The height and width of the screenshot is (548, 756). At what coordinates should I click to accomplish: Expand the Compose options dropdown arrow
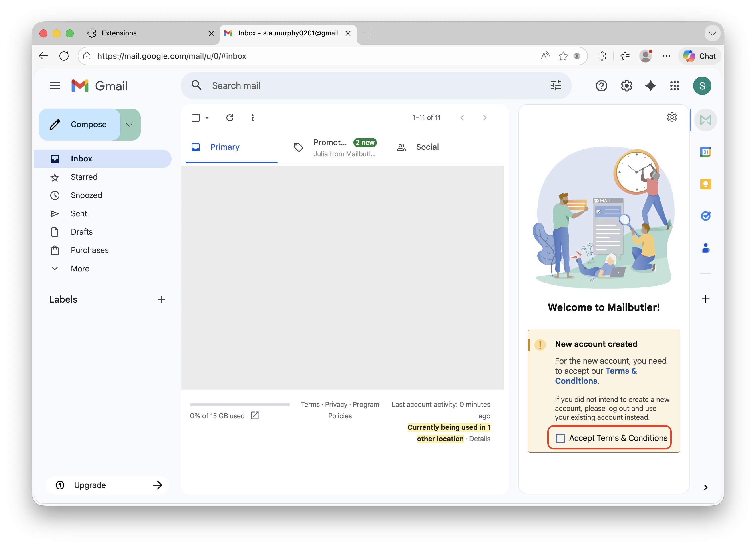point(129,124)
